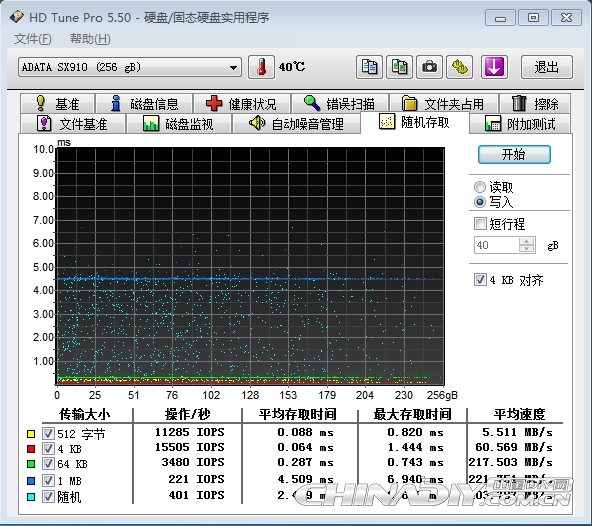
Task: Switch to the 自动噪音管理 tab
Action: 296,124
